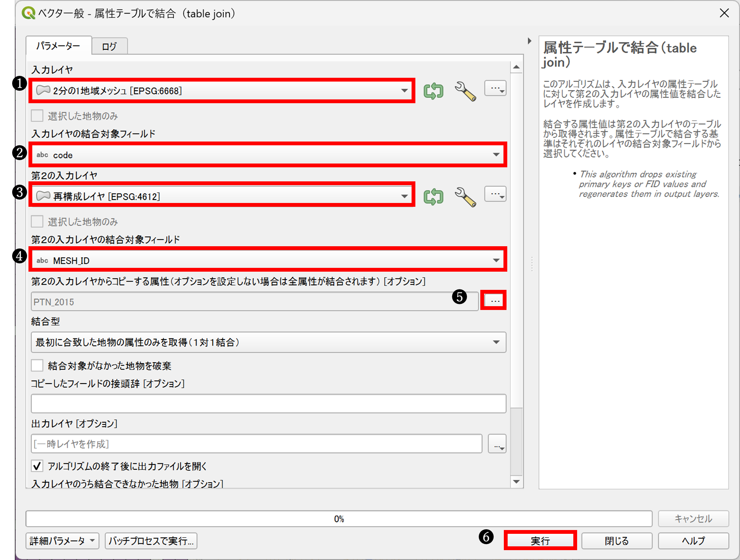Screen dimensions: 740x560
Task: Switch to the ログ tab
Action: tap(109, 46)
